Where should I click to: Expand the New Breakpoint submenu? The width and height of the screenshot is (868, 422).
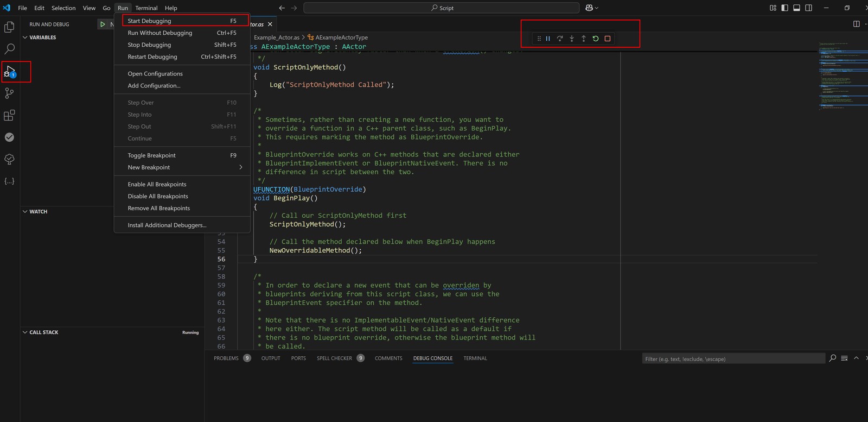182,167
